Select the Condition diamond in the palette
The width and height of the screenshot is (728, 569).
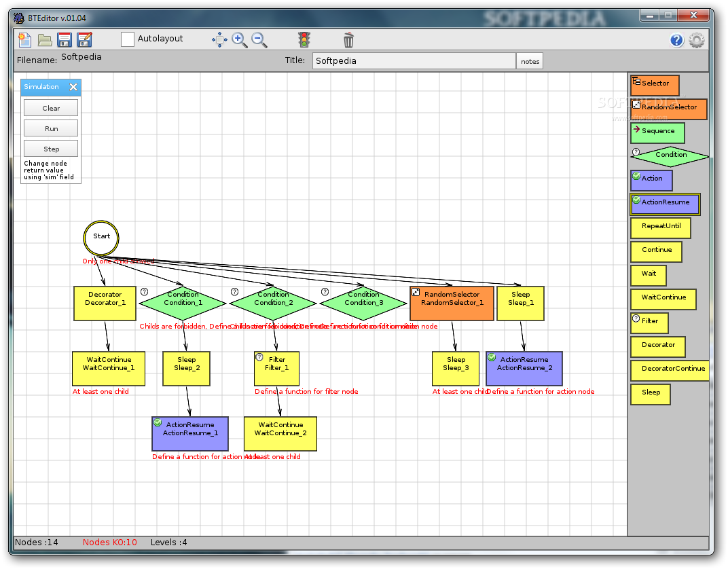coord(670,156)
